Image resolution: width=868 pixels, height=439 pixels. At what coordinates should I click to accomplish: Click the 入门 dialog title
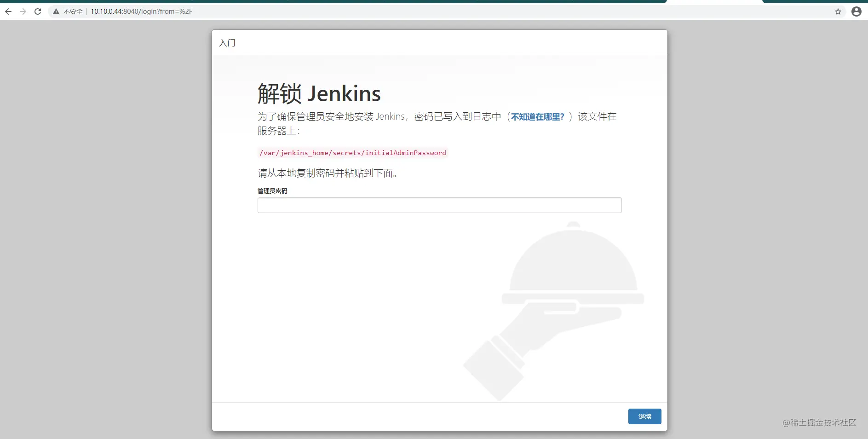coord(227,43)
